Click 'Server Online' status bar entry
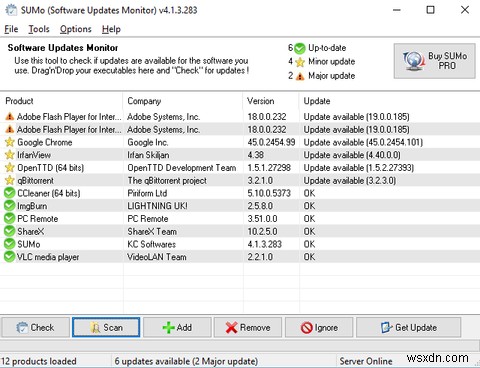 pos(366,361)
